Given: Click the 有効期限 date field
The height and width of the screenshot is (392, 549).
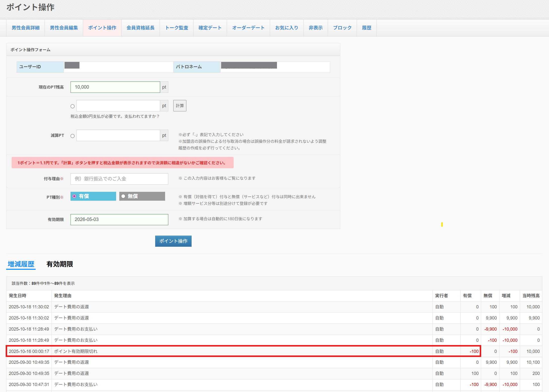Looking at the screenshot, I should tap(119, 220).
